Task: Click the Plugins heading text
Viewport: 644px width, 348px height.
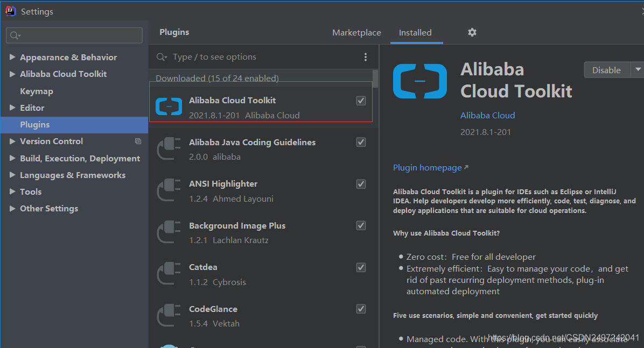Action: pos(174,32)
